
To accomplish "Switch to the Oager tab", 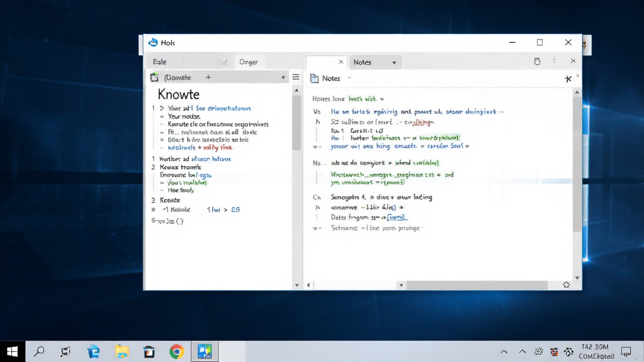I will coord(248,62).
